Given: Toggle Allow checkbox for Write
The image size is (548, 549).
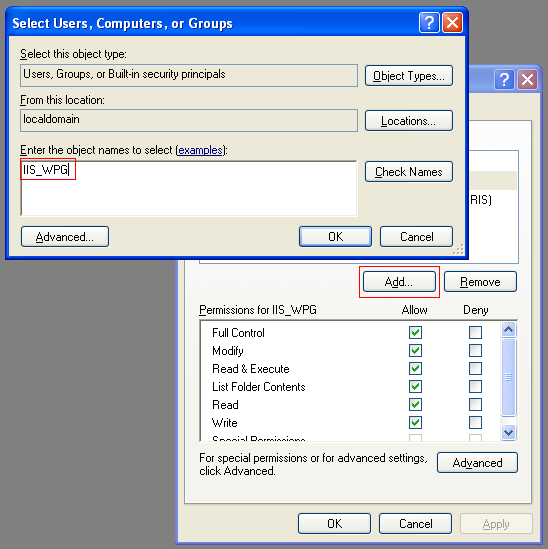Looking at the screenshot, I should pos(415,422).
